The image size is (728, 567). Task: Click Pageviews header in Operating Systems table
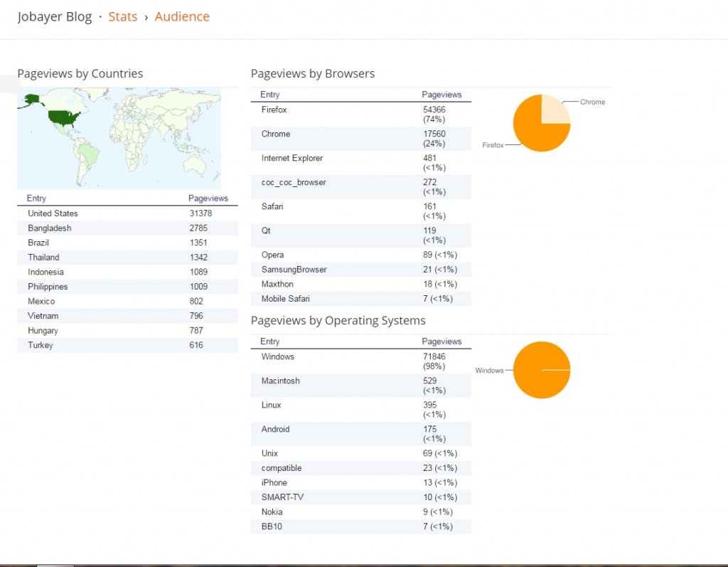click(x=441, y=341)
